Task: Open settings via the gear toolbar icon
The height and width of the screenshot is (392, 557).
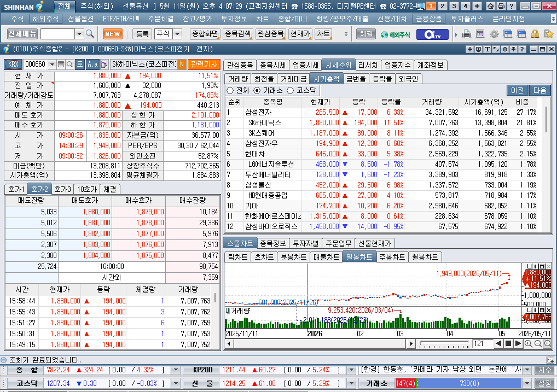Action: [x=494, y=34]
